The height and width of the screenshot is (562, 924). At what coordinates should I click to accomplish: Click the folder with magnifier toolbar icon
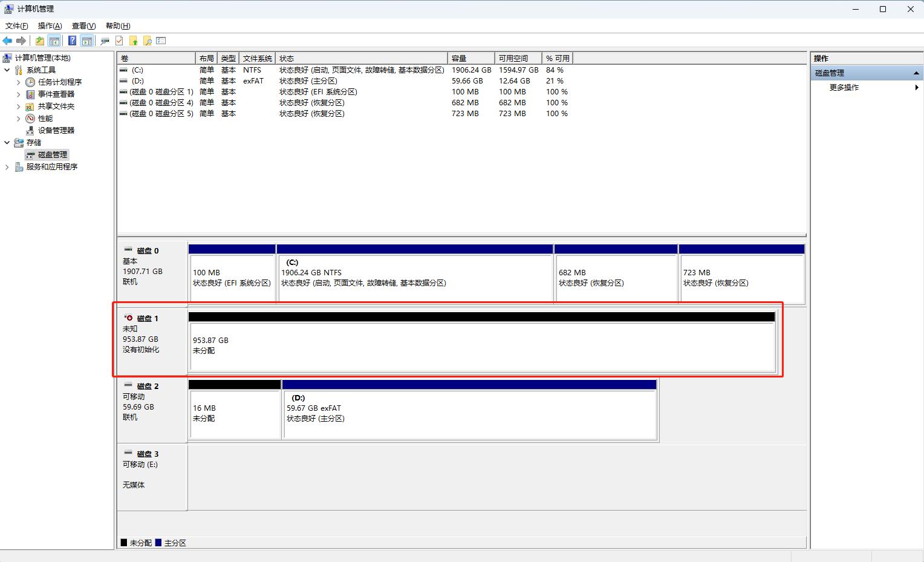click(147, 41)
